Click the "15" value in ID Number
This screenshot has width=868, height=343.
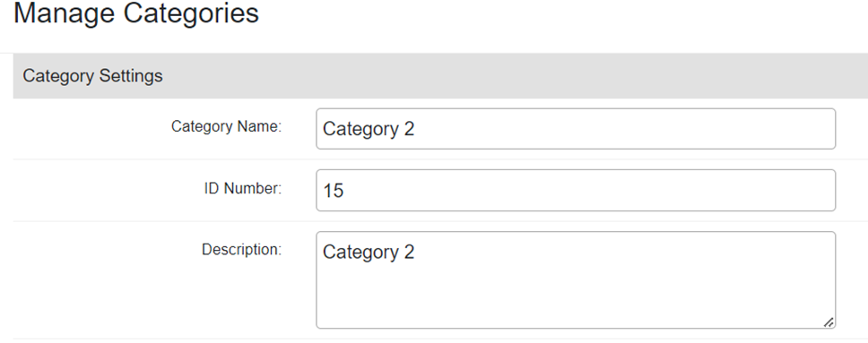pyautogui.click(x=334, y=191)
